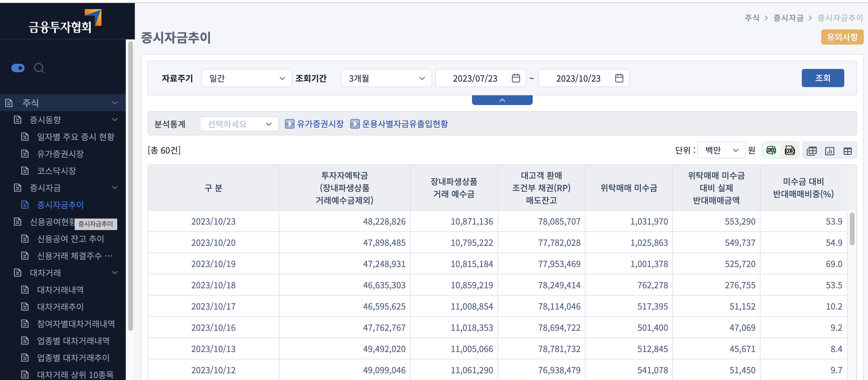Change the 단위 백만 unit dropdown
Viewport: 868px width, 380px height.
point(721,150)
